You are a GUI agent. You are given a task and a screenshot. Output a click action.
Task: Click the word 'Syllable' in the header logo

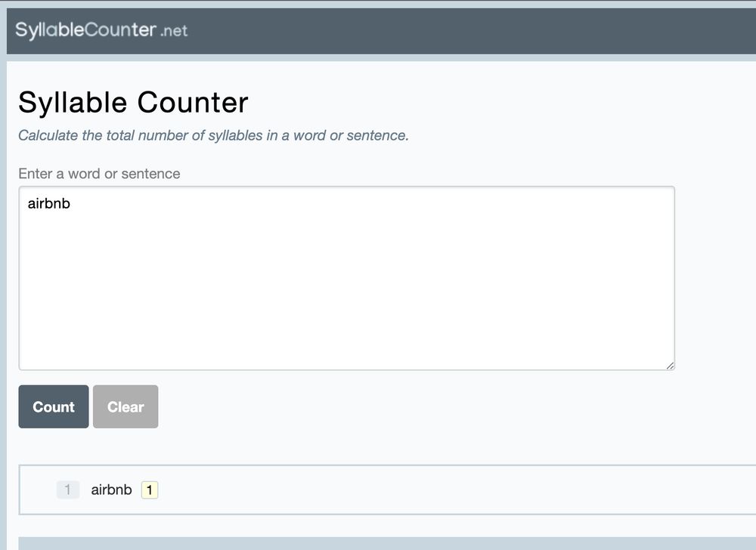click(x=50, y=30)
